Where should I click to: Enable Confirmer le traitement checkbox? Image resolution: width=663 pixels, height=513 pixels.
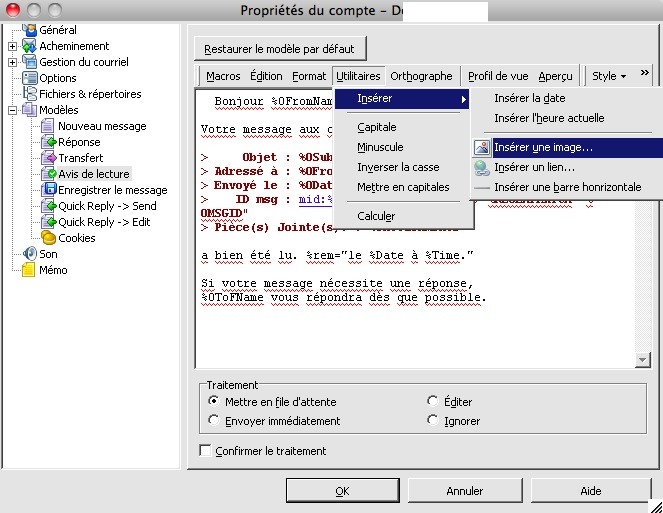pos(206,451)
